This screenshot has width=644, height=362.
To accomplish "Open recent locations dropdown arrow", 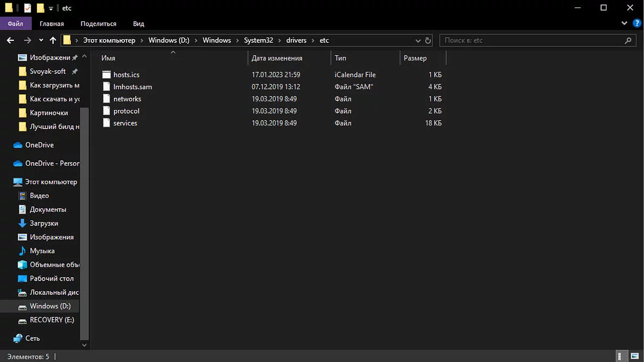I will (x=41, y=40).
